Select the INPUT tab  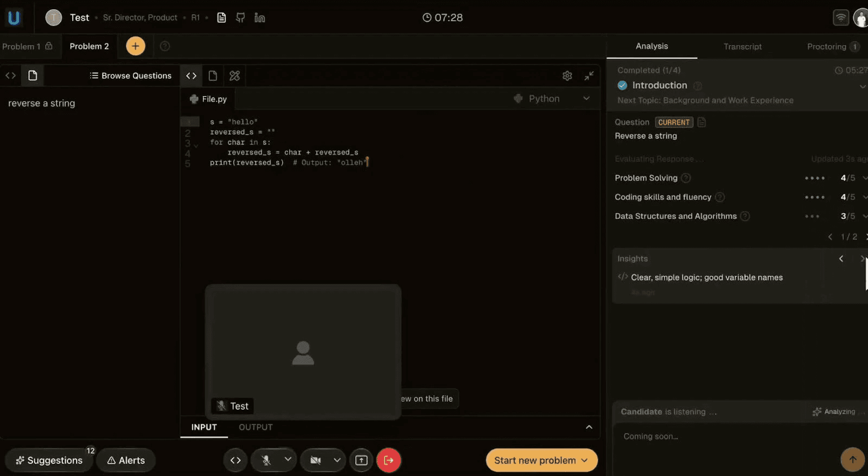point(204,427)
